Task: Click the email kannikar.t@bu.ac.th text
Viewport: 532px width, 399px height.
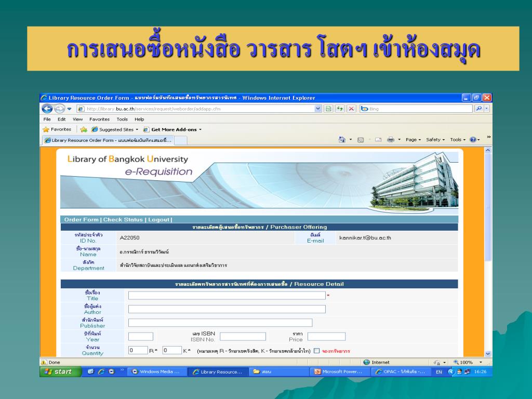Action: pos(365,238)
